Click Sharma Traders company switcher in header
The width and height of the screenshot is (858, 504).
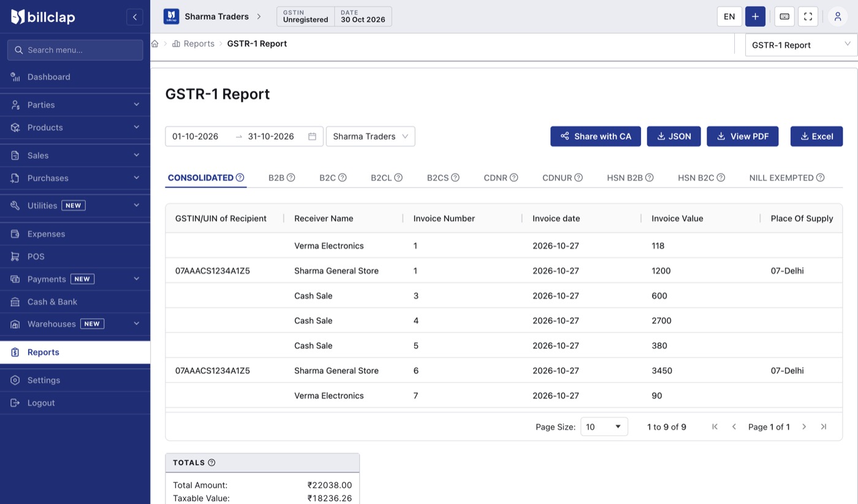click(213, 17)
